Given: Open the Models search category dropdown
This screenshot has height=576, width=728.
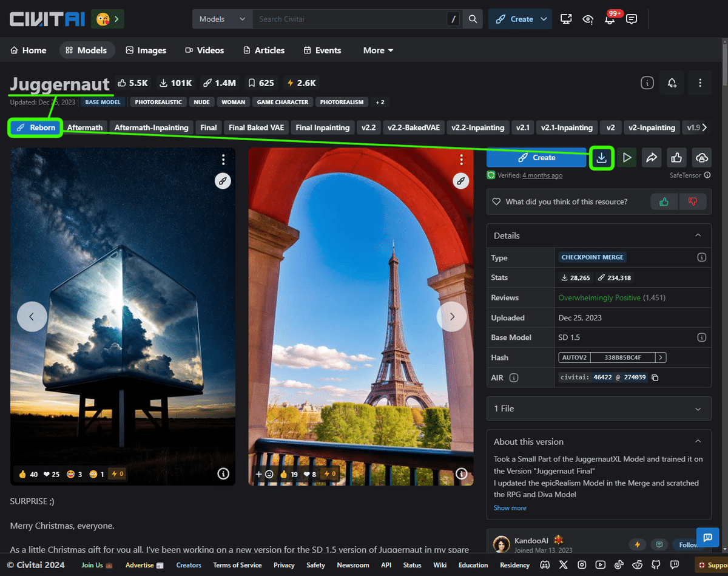Looking at the screenshot, I should click(222, 19).
